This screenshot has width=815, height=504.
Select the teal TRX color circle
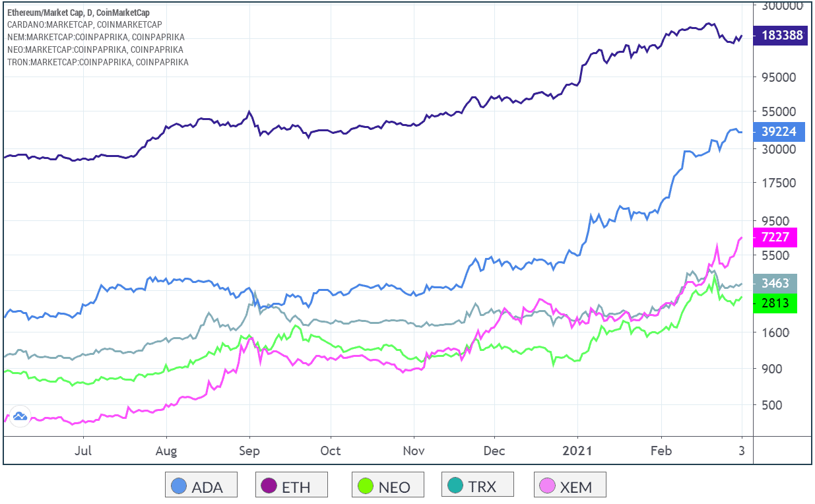tap(456, 487)
